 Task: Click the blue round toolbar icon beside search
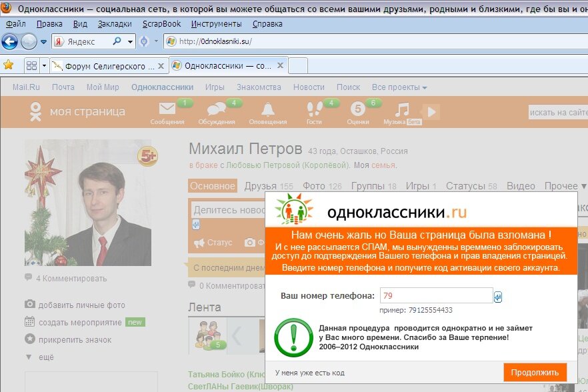tap(144, 41)
